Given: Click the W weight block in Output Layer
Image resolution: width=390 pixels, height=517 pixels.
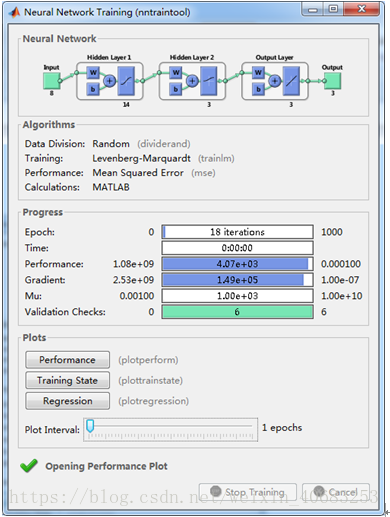Looking at the screenshot, I should coord(258,72).
